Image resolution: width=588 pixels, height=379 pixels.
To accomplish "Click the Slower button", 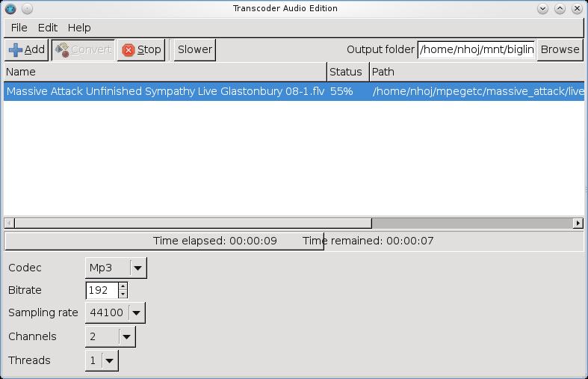I will (194, 49).
